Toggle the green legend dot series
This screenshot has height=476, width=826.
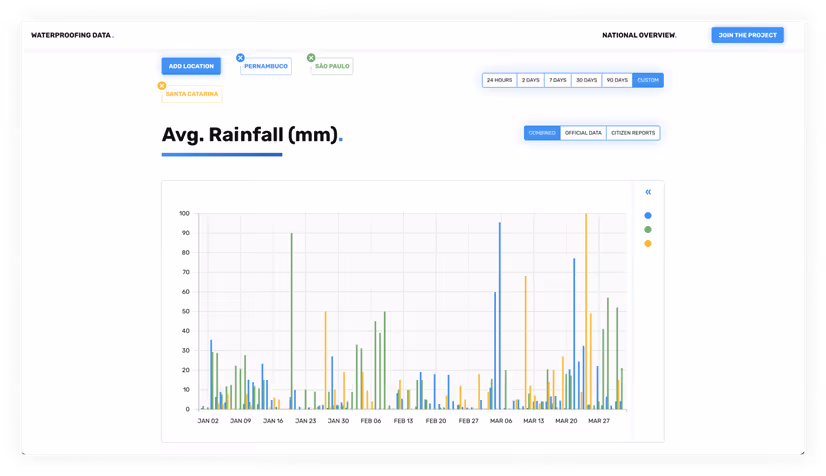(648, 230)
